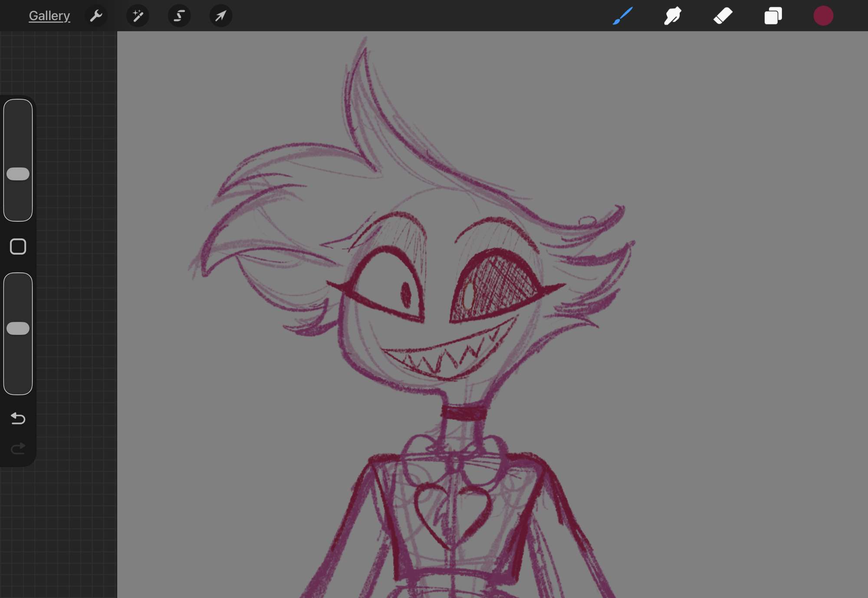Redo the undone stroke

point(18,448)
